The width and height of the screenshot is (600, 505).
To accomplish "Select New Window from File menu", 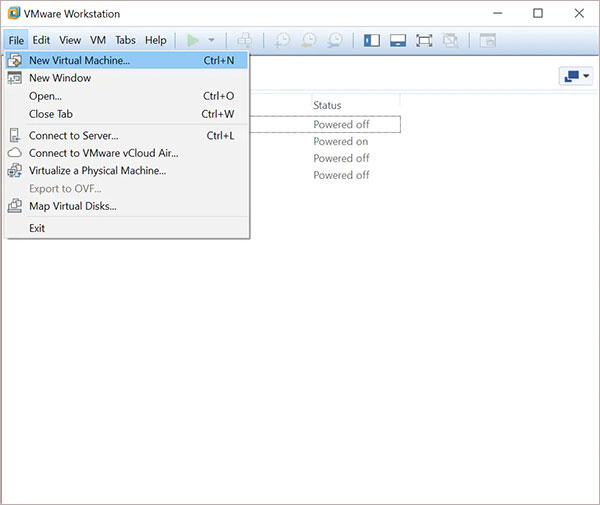I will [127, 78].
